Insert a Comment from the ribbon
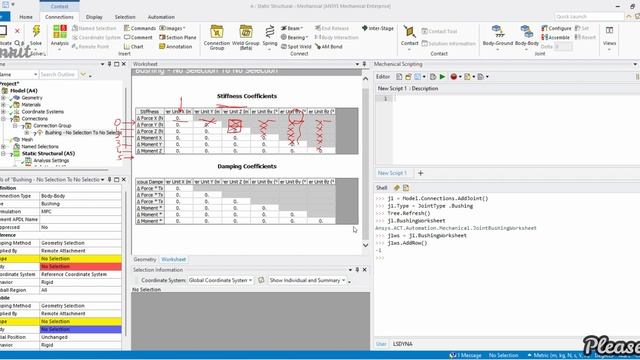Screen dimensions: 640x360 [138, 37]
